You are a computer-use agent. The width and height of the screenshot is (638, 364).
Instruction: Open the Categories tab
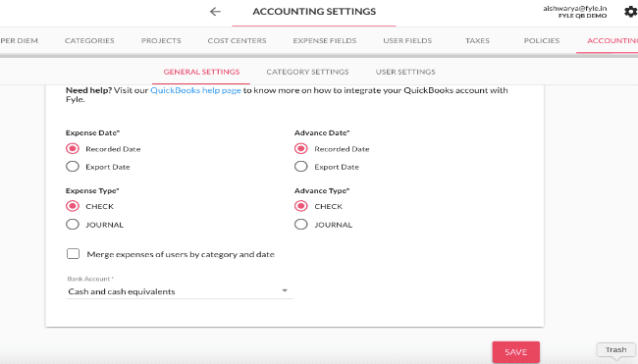[89, 40]
